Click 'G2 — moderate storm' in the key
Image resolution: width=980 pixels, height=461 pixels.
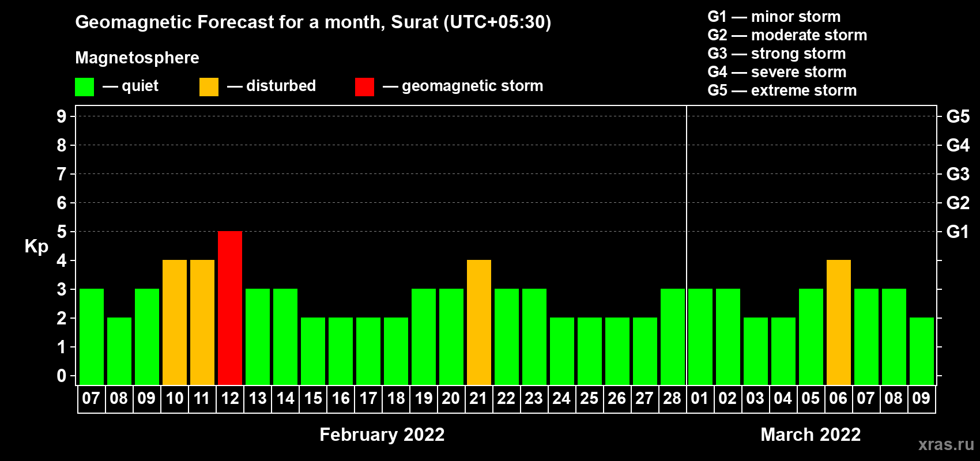pyautogui.click(x=787, y=35)
